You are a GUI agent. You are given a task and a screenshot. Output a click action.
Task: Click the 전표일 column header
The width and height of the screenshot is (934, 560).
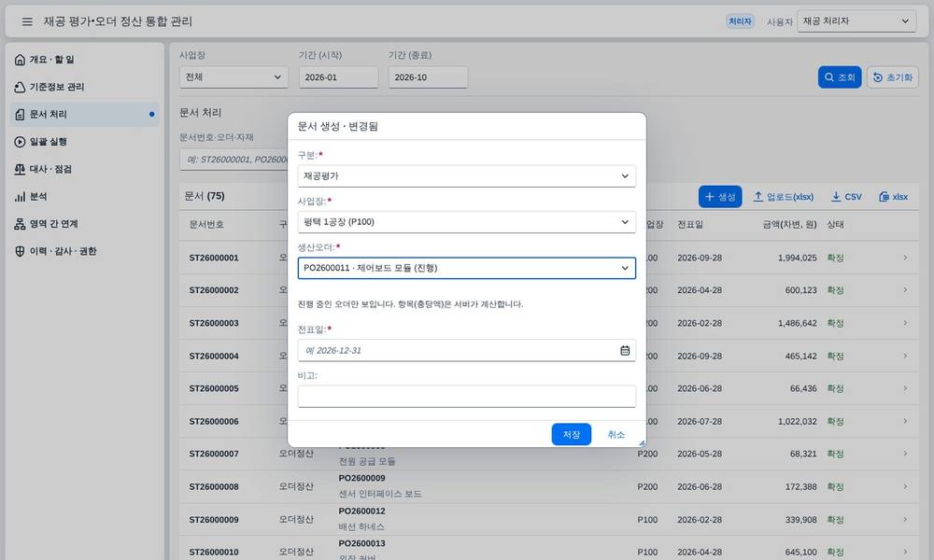(690, 224)
